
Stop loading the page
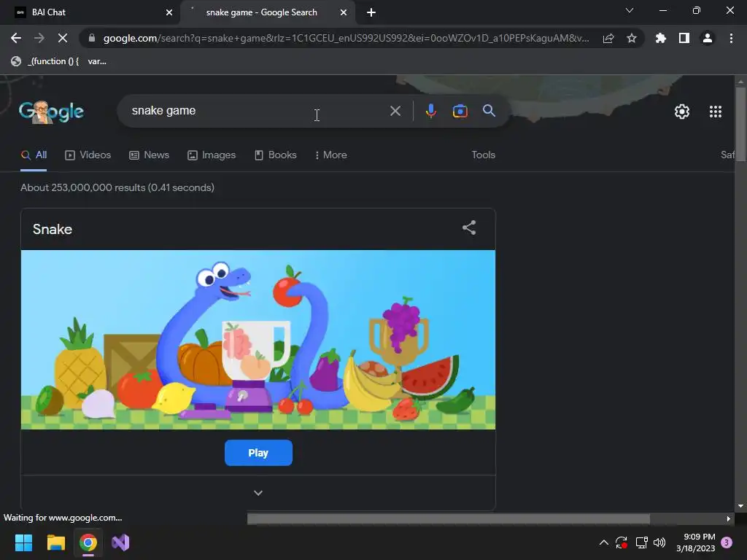[x=63, y=38]
